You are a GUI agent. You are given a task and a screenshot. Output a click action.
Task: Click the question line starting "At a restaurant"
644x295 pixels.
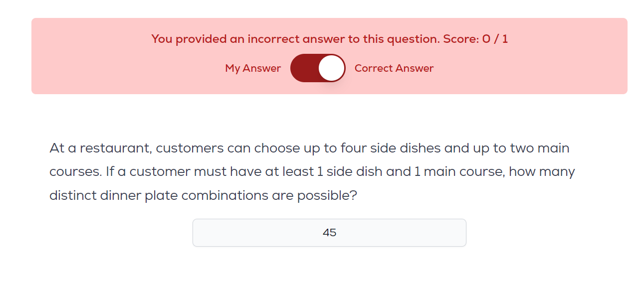click(x=309, y=148)
